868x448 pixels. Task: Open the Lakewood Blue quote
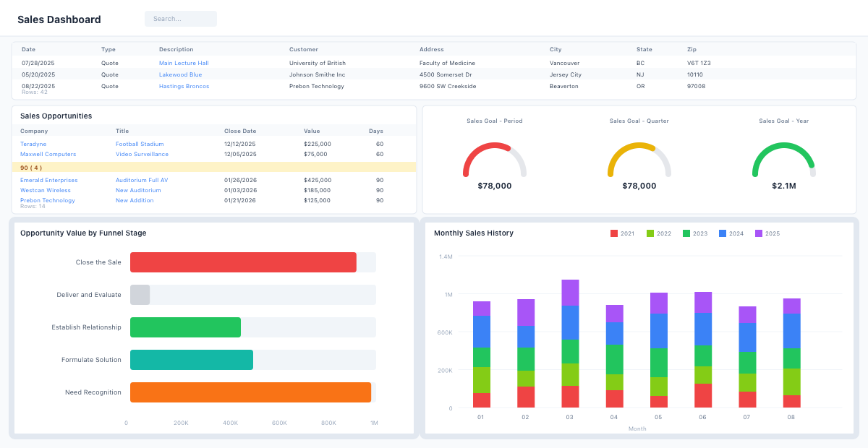(x=180, y=74)
